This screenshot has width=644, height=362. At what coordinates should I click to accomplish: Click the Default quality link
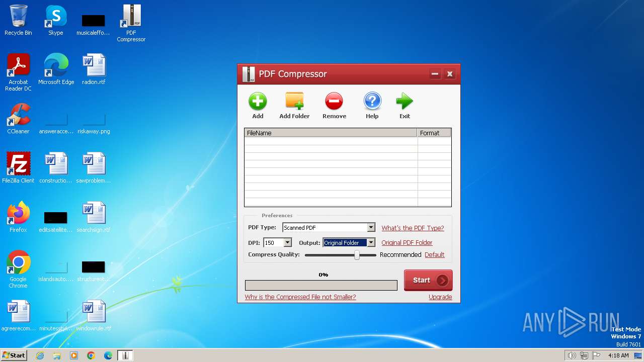pyautogui.click(x=434, y=255)
